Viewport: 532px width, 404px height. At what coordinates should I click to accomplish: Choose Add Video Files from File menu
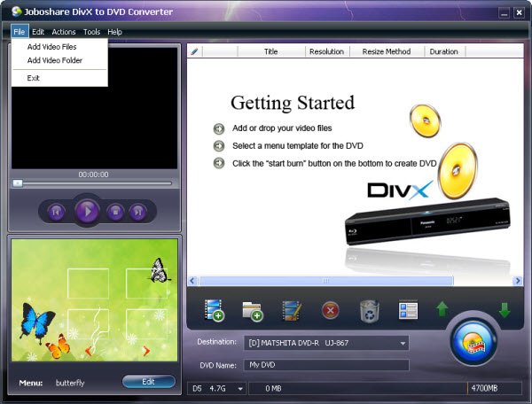coord(59,47)
